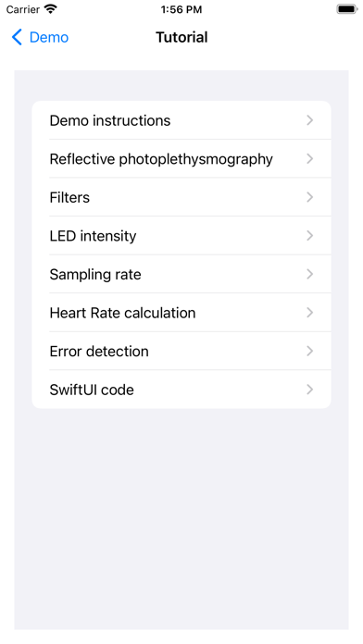Tap the back arrow icon beside Demo

coord(17,37)
